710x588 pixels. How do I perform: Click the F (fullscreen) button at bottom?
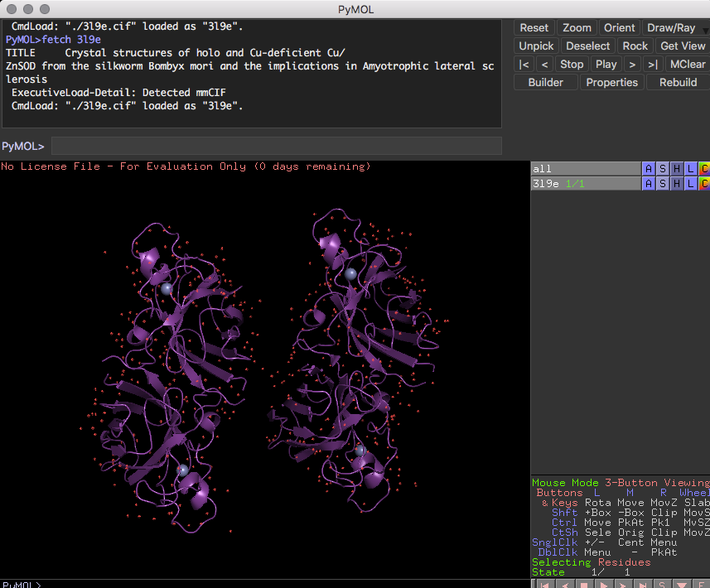701,585
